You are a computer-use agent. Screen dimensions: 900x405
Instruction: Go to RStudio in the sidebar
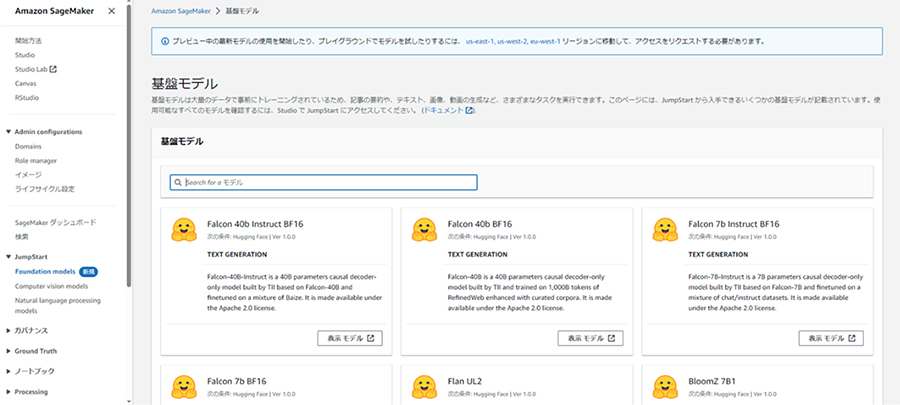click(x=27, y=98)
